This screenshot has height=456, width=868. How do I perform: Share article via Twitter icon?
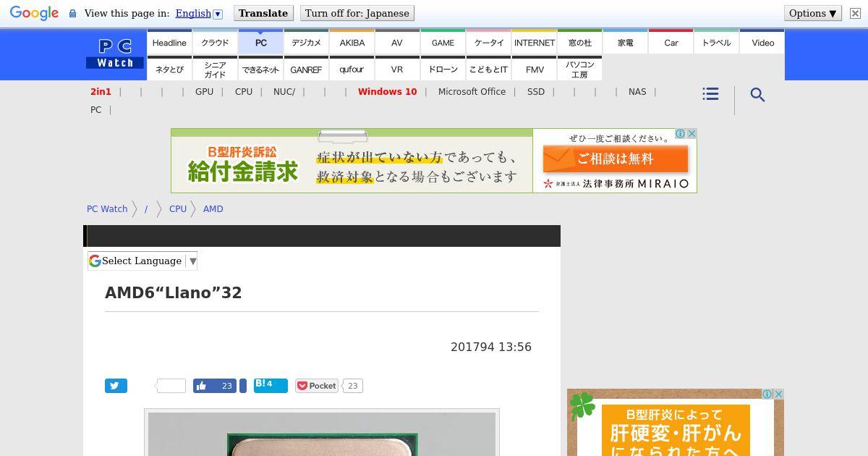(x=116, y=386)
